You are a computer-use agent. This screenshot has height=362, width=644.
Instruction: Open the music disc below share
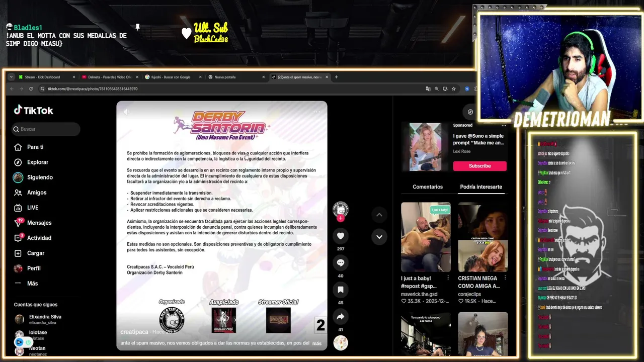[341, 343]
